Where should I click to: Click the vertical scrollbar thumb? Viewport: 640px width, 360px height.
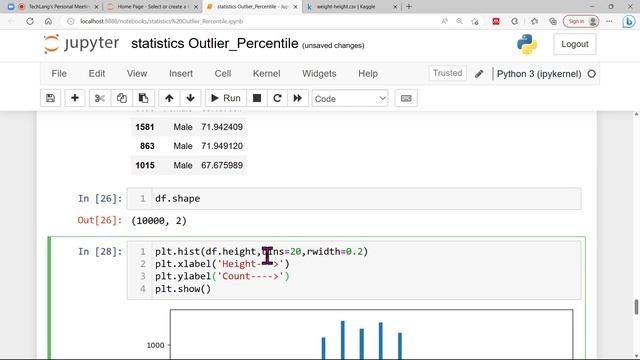[636, 307]
